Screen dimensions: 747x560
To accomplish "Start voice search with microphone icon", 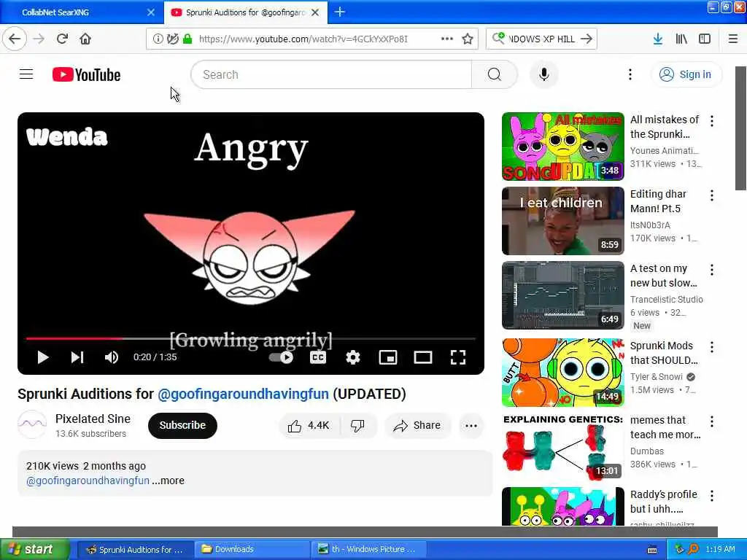I will coord(543,75).
